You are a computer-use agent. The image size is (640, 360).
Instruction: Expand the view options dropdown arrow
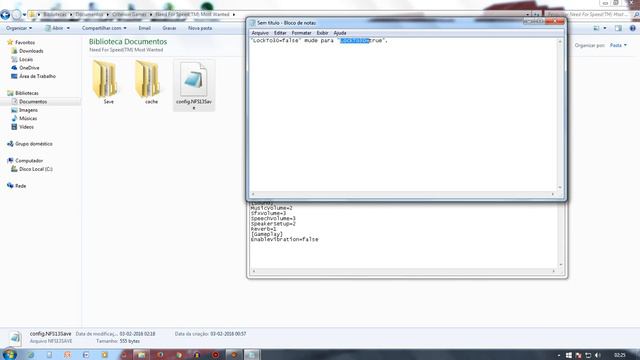(605, 28)
